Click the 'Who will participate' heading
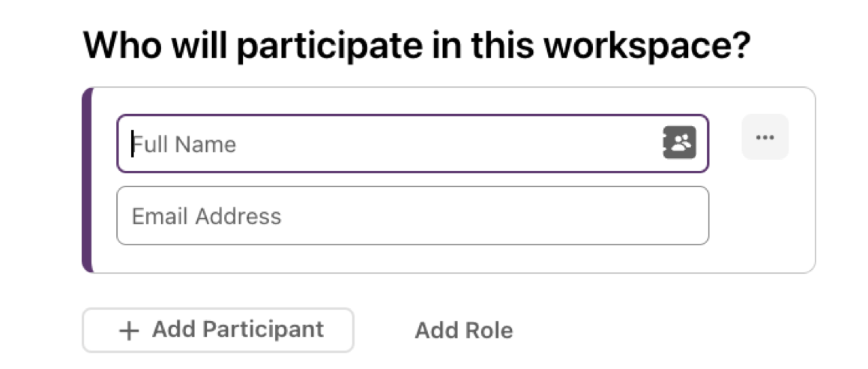This screenshot has width=868, height=369. point(416,46)
